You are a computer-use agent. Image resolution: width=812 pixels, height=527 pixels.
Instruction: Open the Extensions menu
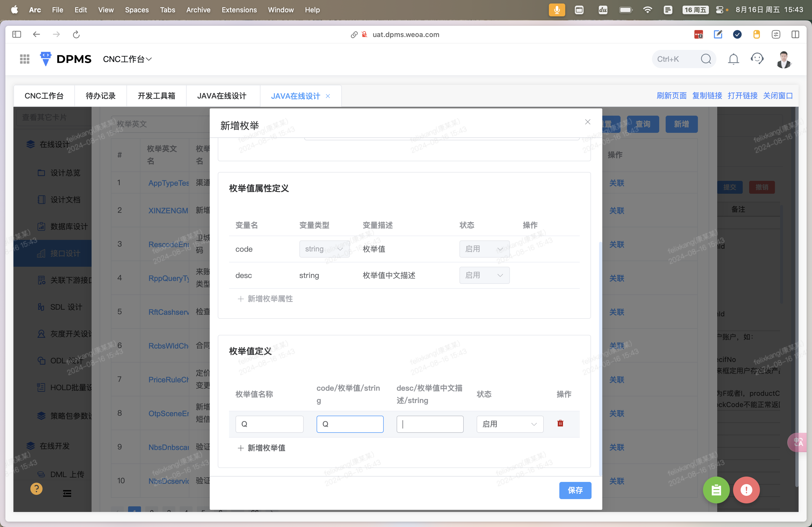point(239,10)
